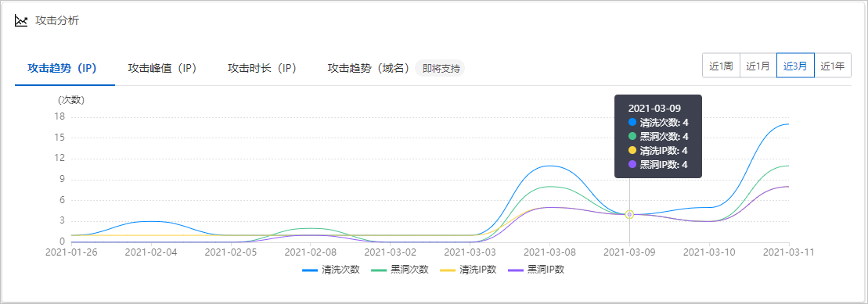The width and height of the screenshot is (868, 304).
Task: Click the y-axis value 9
Action: click(x=62, y=179)
